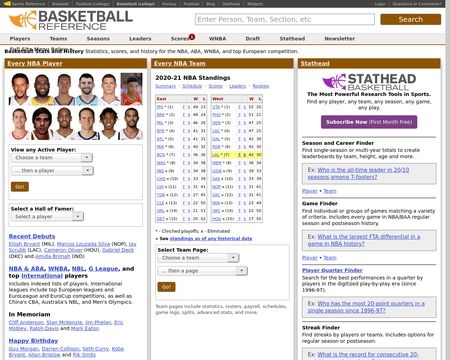Open the Questions or Comments link
Screen dimensions: 450x360
417,4
